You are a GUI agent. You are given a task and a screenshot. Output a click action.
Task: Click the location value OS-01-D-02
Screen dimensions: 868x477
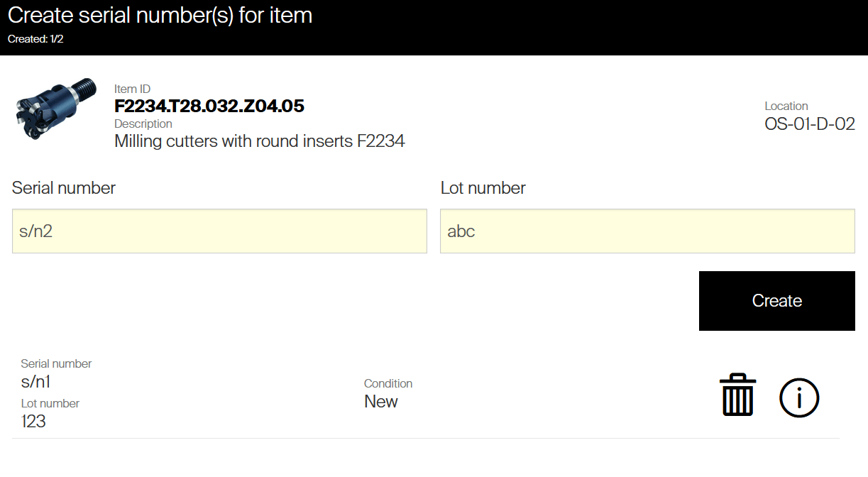tap(809, 124)
